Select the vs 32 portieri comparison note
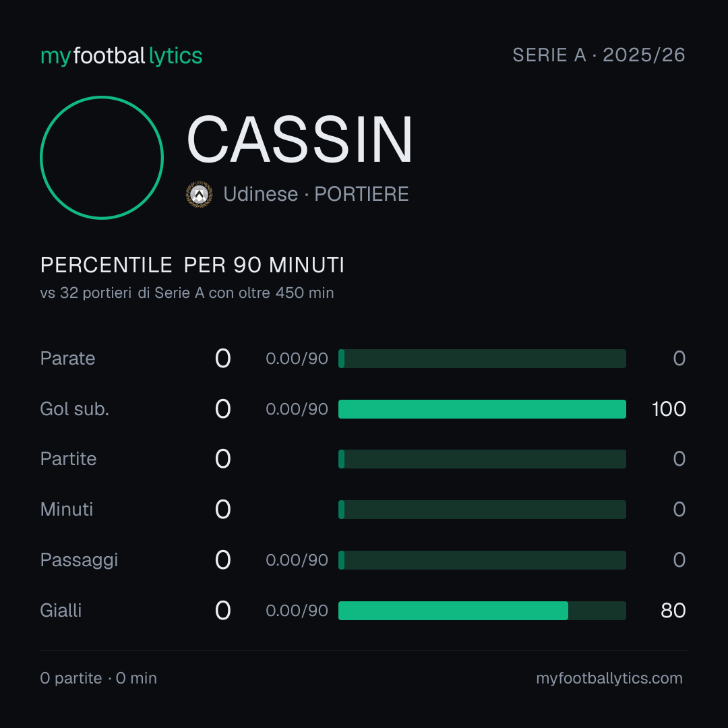Image resolution: width=728 pixels, height=728 pixels. [187, 293]
